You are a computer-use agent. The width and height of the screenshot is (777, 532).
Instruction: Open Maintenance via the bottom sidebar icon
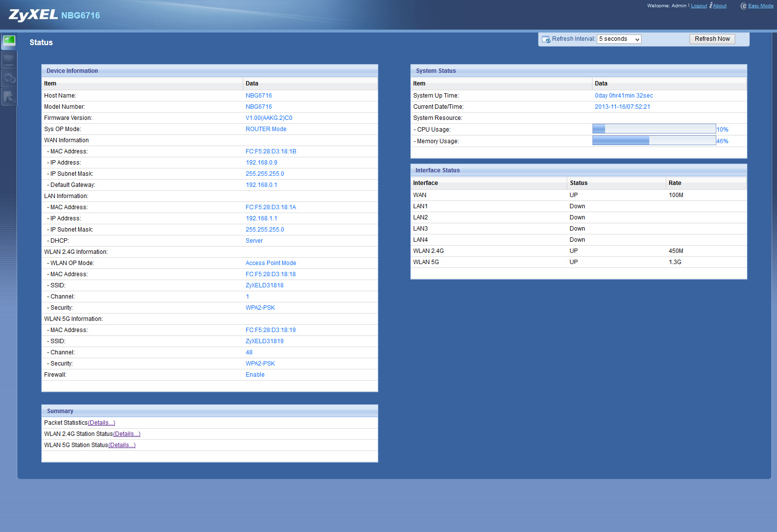click(9, 97)
